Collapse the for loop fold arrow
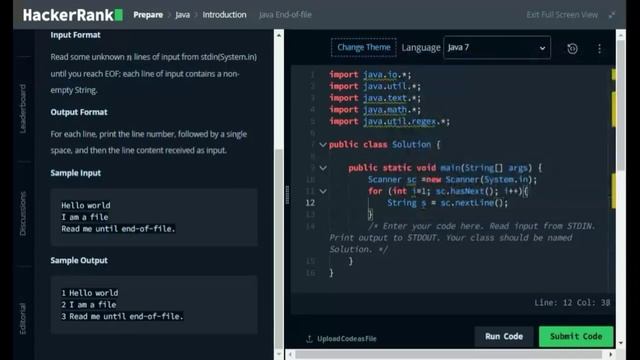This screenshot has width=640, height=360. point(322,191)
